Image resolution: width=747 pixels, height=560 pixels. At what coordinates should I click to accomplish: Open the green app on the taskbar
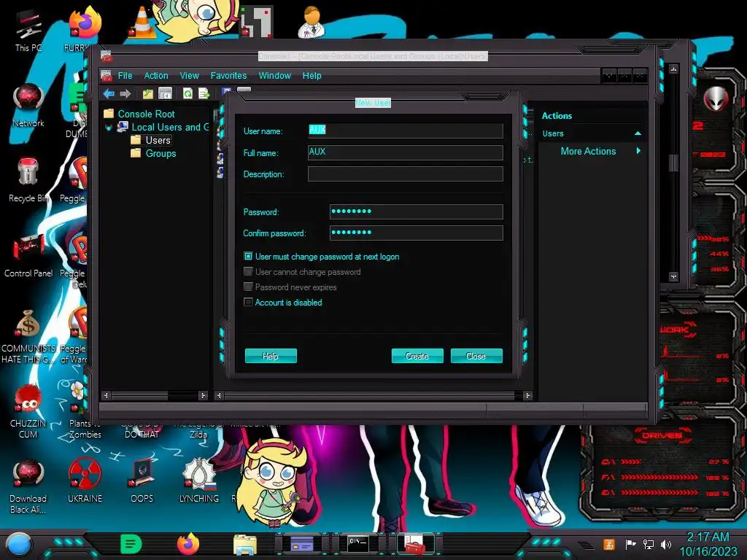coord(131,544)
